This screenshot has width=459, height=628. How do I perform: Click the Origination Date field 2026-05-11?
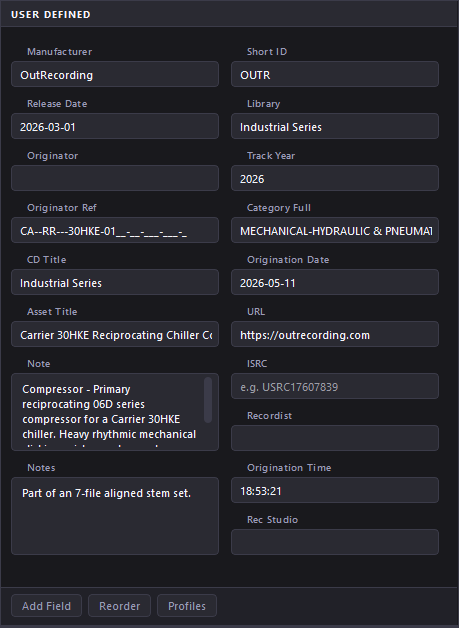pyautogui.click(x=335, y=282)
